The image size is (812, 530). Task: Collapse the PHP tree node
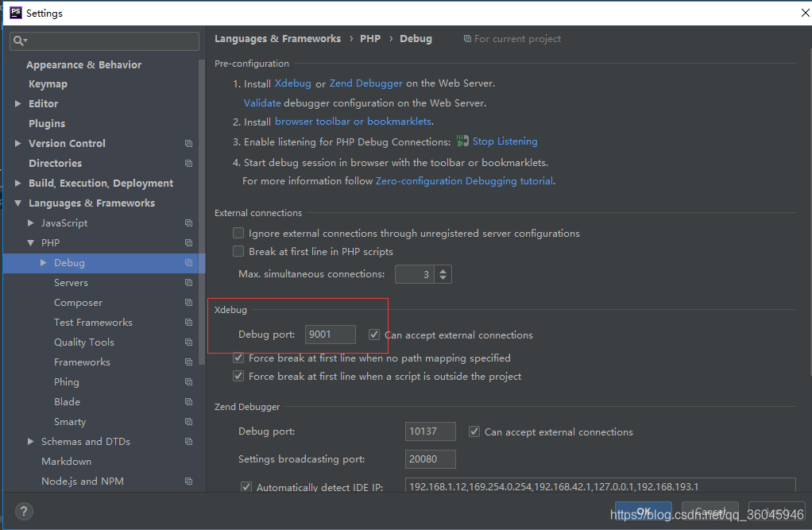[x=29, y=243]
